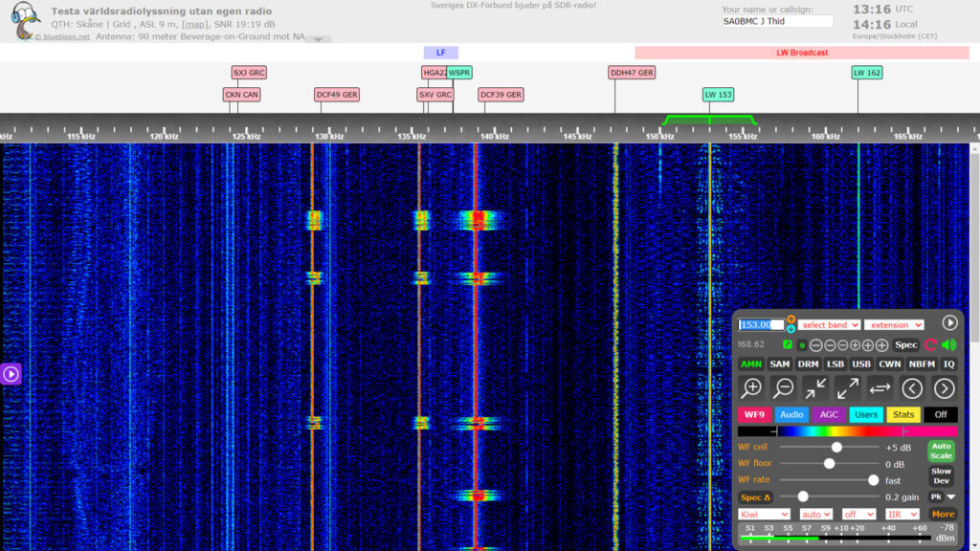
Task: Select the Off tab
Action: (941, 414)
